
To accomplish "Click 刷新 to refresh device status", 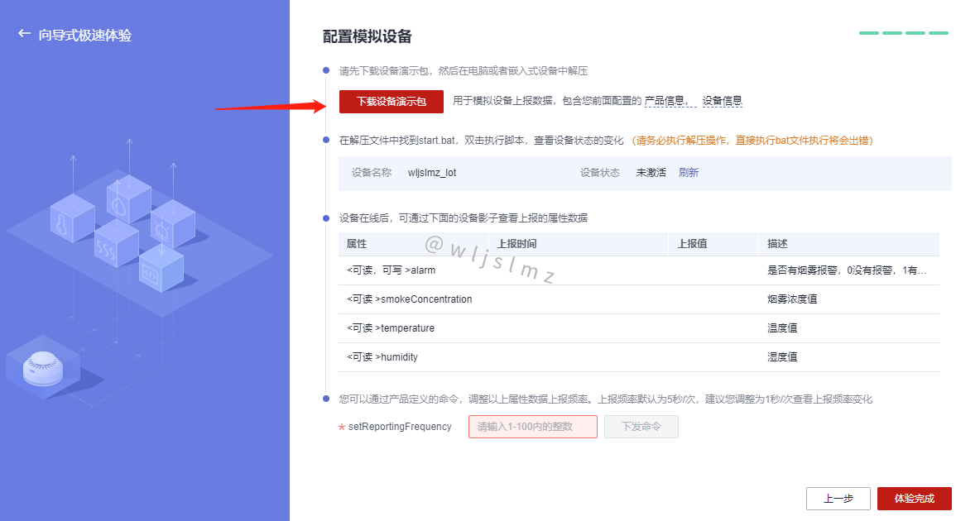I will 689,172.
